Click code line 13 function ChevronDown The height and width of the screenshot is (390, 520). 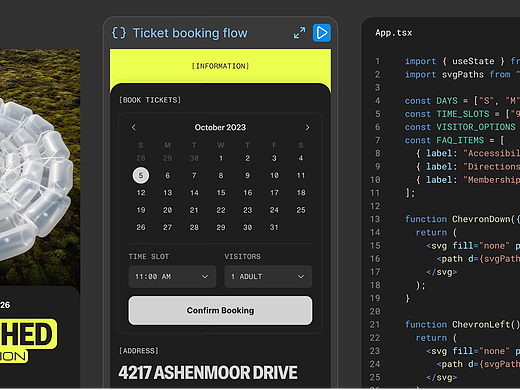[x=462, y=219]
